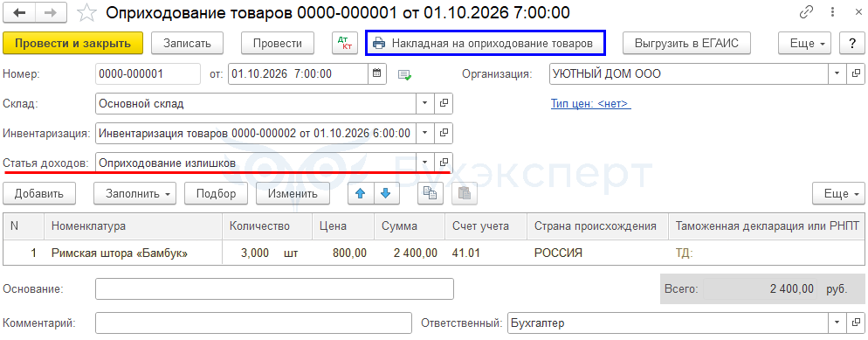Go forward with the right arrow
Viewport: 868px width, 340px height.
tap(52, 13)
